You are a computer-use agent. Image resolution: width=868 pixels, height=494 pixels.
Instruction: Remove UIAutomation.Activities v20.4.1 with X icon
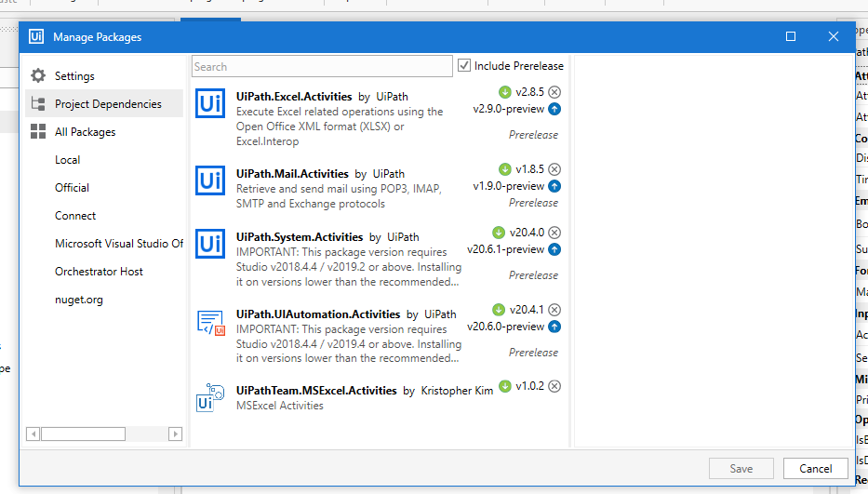(x=554, y=310)
